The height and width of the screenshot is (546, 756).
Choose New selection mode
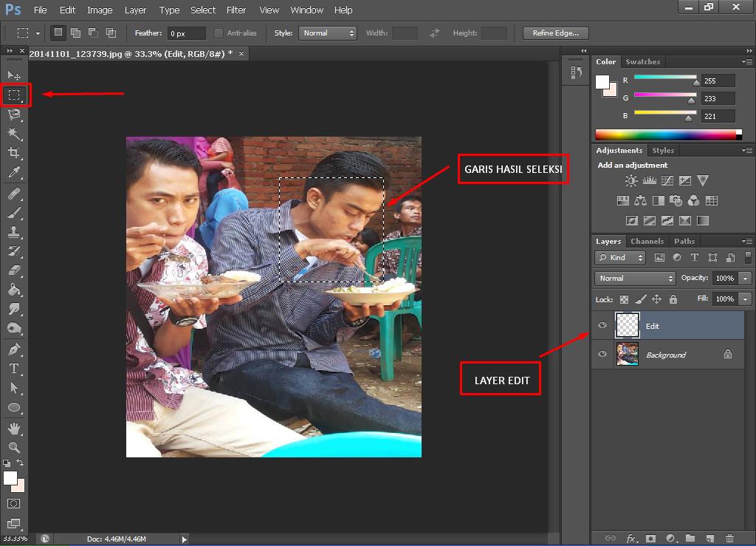[x=58, y=33]
